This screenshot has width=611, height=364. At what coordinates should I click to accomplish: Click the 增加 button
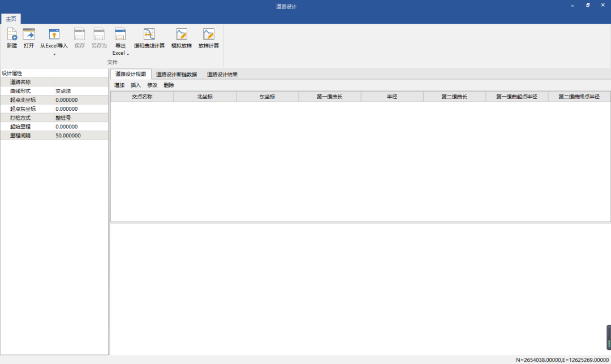click(x=119, y=85)
